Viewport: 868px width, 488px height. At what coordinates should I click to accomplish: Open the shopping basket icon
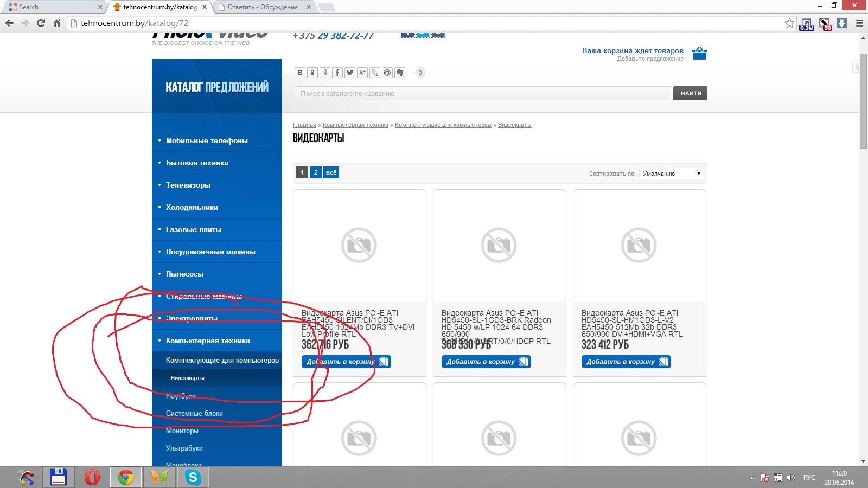[x=699, y=53]
